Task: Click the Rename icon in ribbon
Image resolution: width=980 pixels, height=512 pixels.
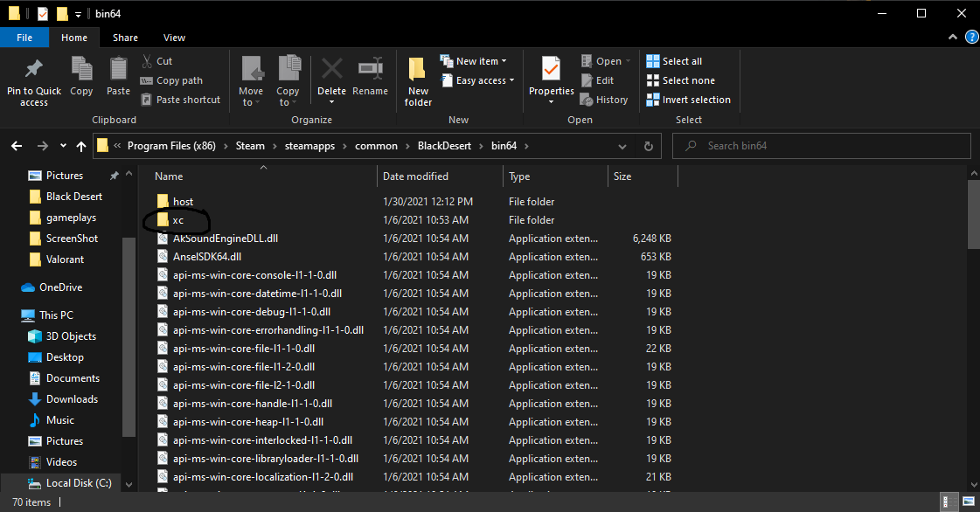Action: 370,70
